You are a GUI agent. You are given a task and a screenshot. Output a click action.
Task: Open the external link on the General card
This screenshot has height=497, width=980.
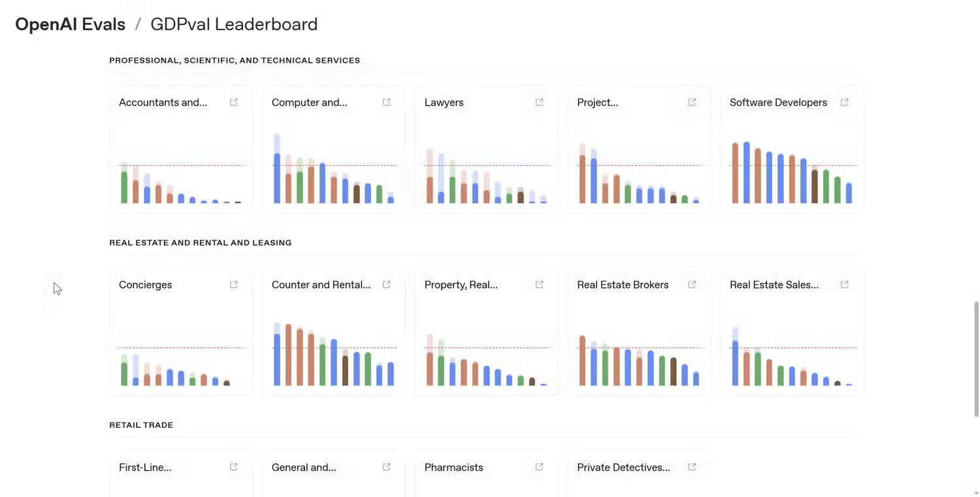click(386, 467)
